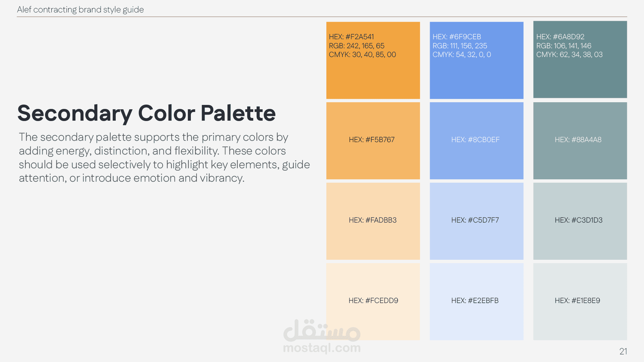Click the CMYK: 62, 34, 38, 03 text
The width and height of the screenshot is (644, 362).
point(569,55)
